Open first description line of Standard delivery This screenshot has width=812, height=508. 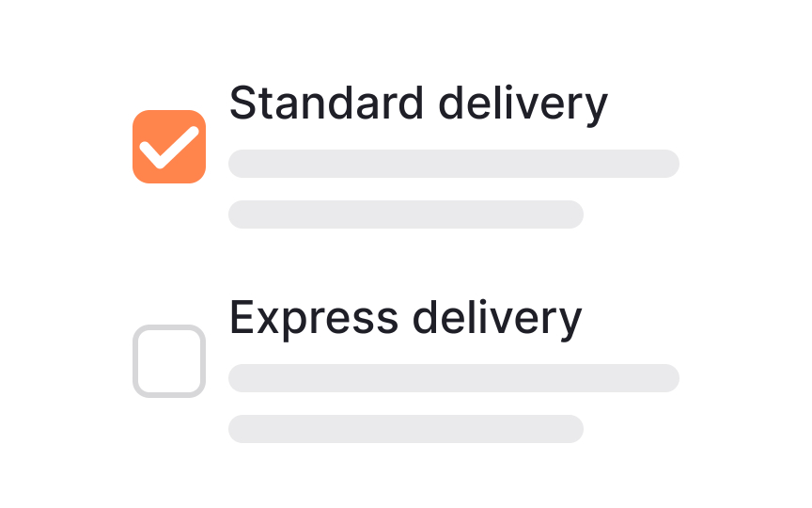(454, 164)
